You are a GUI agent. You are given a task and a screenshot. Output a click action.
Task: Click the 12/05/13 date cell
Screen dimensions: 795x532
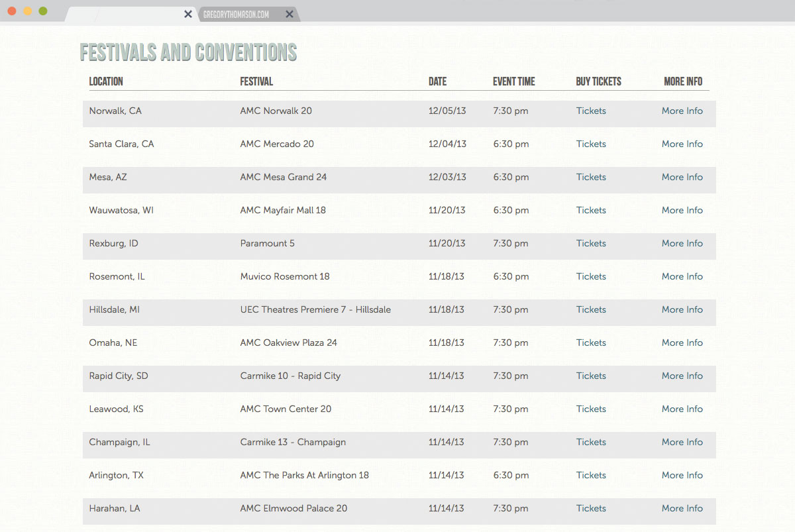pos(447,111)
